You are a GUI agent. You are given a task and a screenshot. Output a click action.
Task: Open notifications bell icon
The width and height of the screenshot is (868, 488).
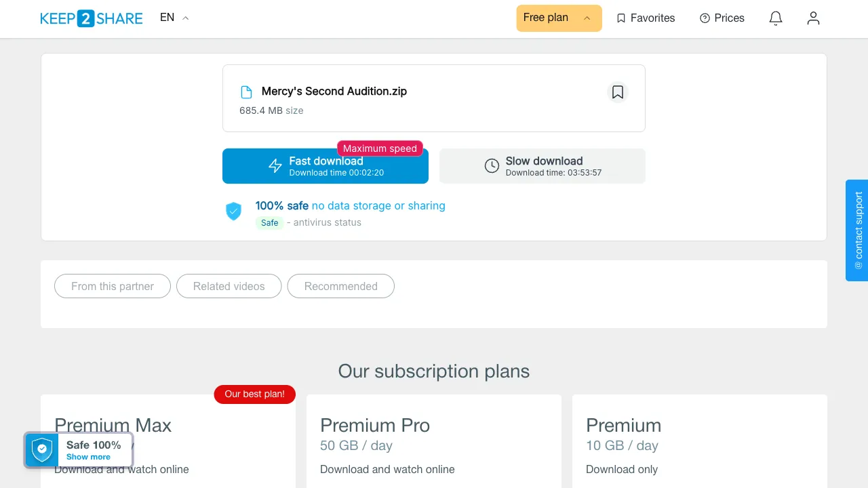point(776,18)
